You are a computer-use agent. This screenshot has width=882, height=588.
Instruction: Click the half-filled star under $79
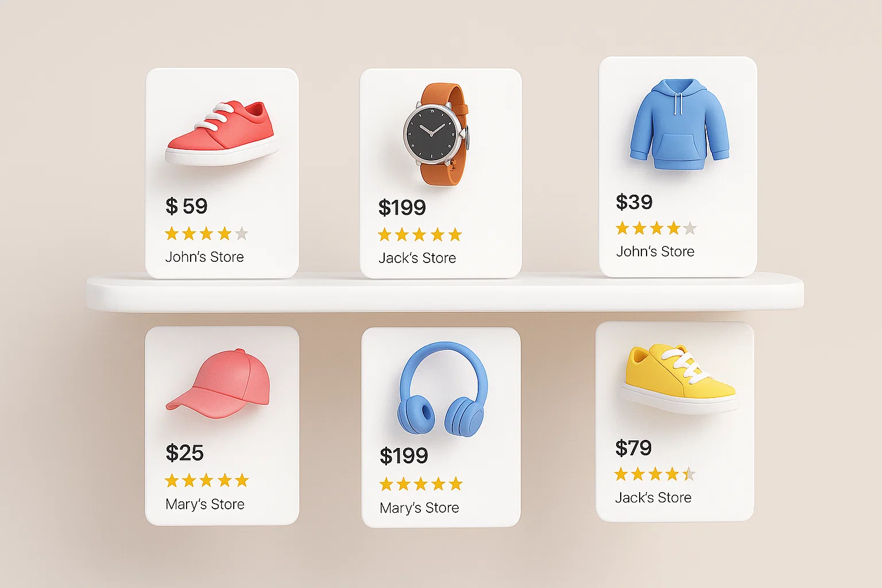(x=689, y=474)
